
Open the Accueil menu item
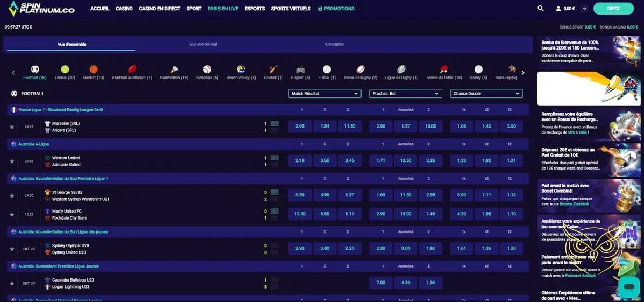[100, 9]
